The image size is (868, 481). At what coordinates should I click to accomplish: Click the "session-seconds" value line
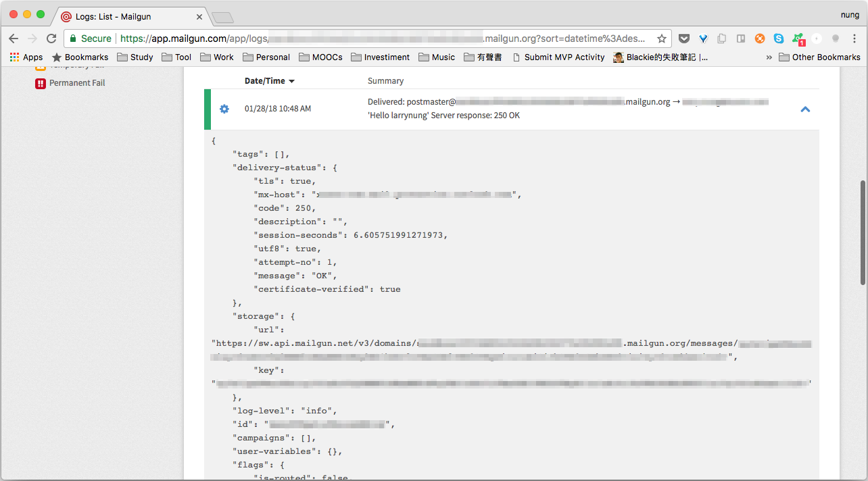pos(351,235)
